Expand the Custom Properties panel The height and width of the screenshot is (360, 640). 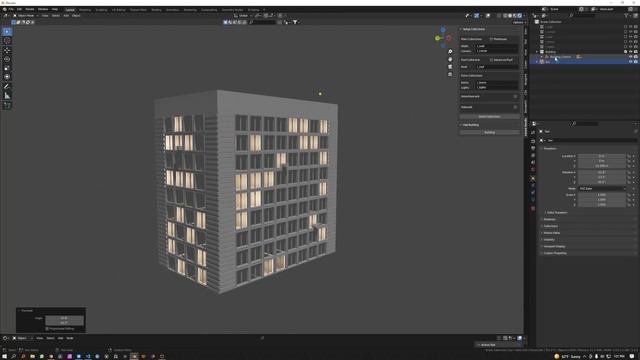tap(555, 253)
